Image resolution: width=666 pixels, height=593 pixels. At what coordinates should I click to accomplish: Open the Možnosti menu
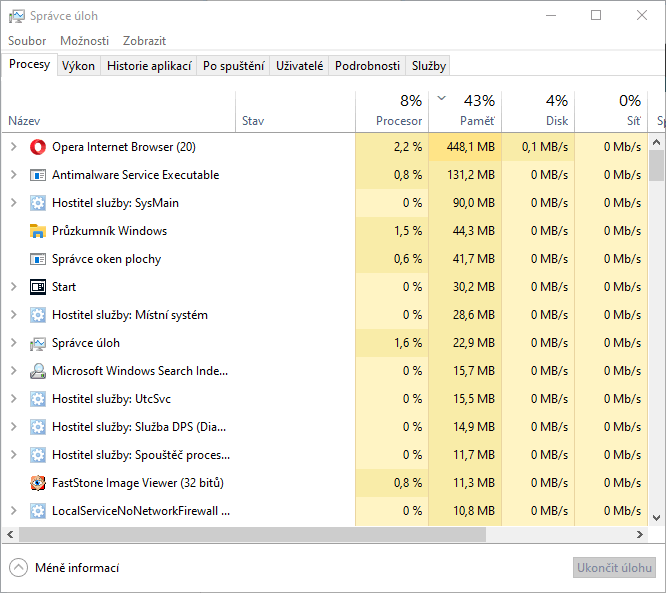coord(84,41)
